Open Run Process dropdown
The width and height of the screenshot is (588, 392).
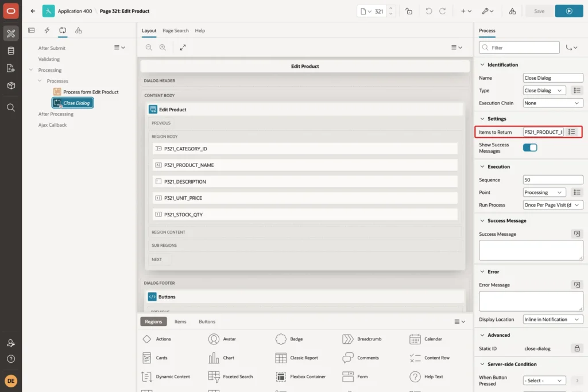[x=553, y=205]
